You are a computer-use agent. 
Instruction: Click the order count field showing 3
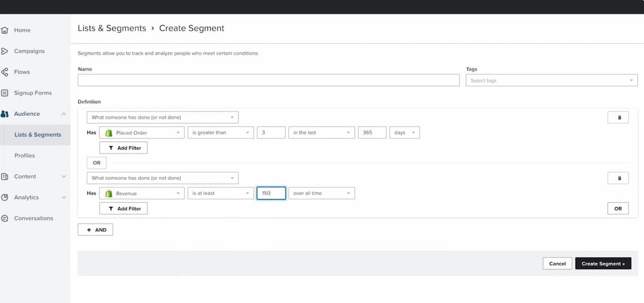point(271,132)
